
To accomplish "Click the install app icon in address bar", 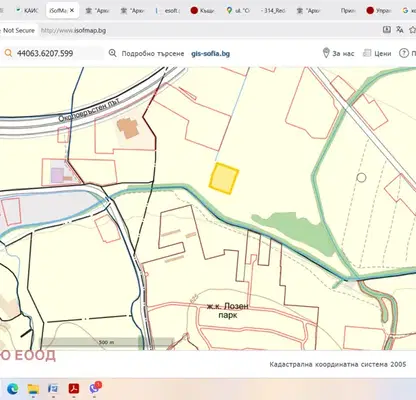I will coord(387,30).
